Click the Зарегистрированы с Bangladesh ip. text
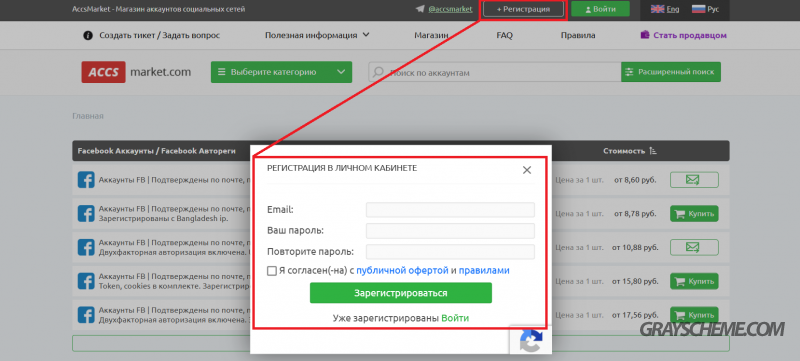 (x=163, y=218)
